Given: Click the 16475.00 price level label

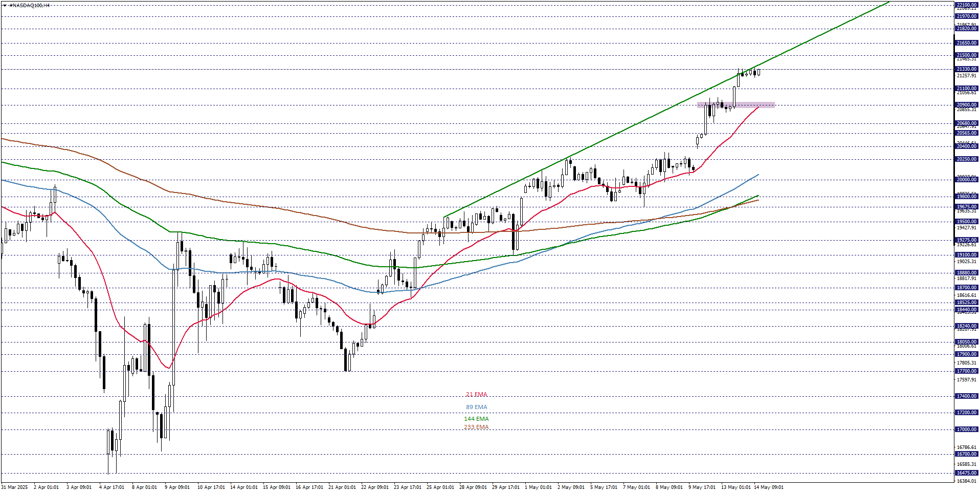Looking at the screenshot, I should click(967, 473).
